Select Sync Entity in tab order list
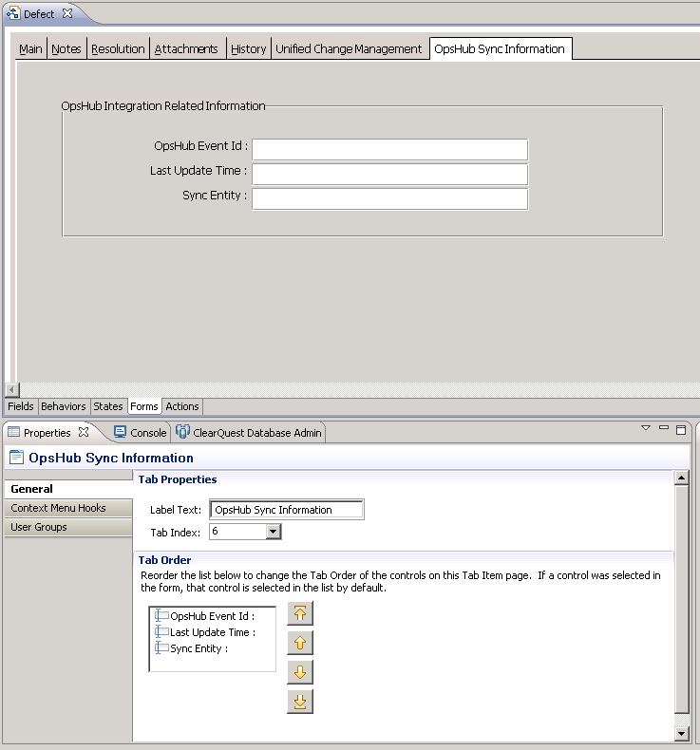700x750 pixels. click(199, 648)
